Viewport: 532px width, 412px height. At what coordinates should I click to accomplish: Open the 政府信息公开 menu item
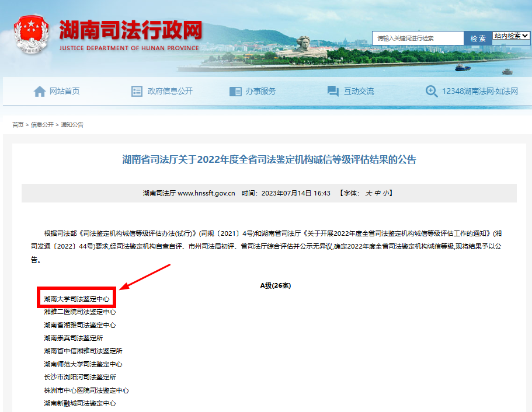170,91
